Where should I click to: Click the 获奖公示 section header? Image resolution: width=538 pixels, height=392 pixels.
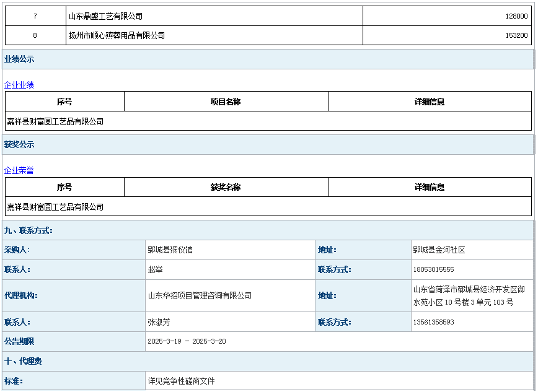(20, 145)
